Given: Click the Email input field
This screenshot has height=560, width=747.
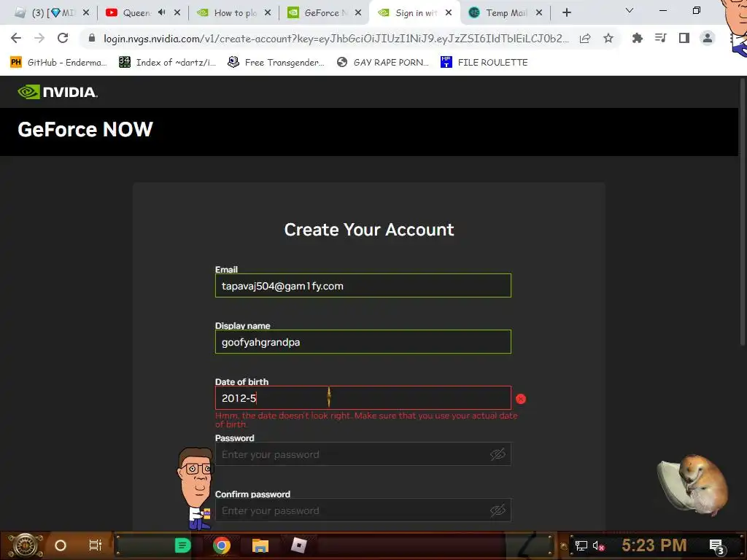Looking at the screenshot, I should click(363, 286).
